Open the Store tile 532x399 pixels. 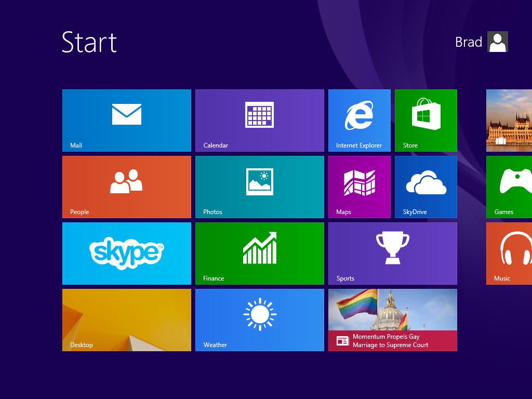(x=426, y=121)
